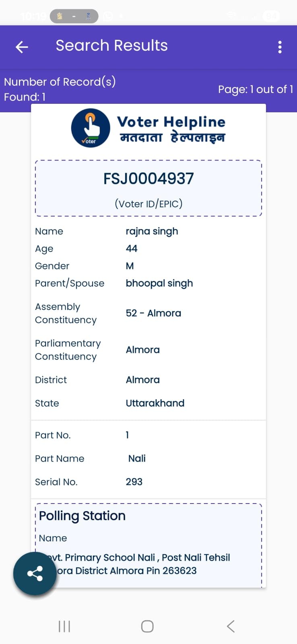Select the EPIC number FSJ0004937
The image size is (297, 644).
[x=148, y=179]
